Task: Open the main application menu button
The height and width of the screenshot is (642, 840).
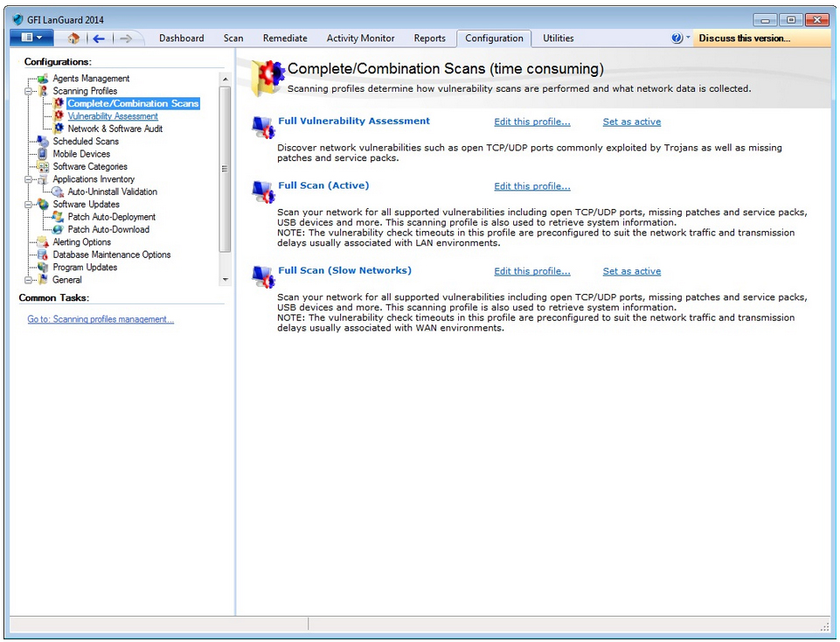Action: 31,38
